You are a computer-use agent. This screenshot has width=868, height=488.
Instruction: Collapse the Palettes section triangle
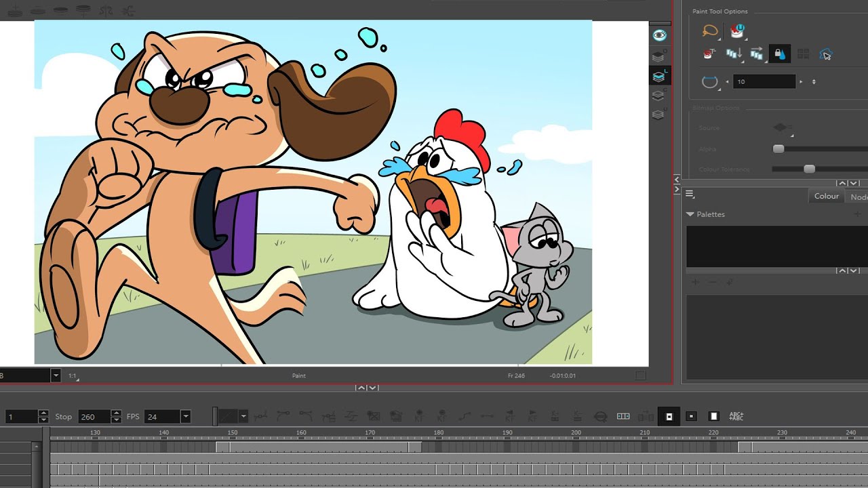coord(690,214)
